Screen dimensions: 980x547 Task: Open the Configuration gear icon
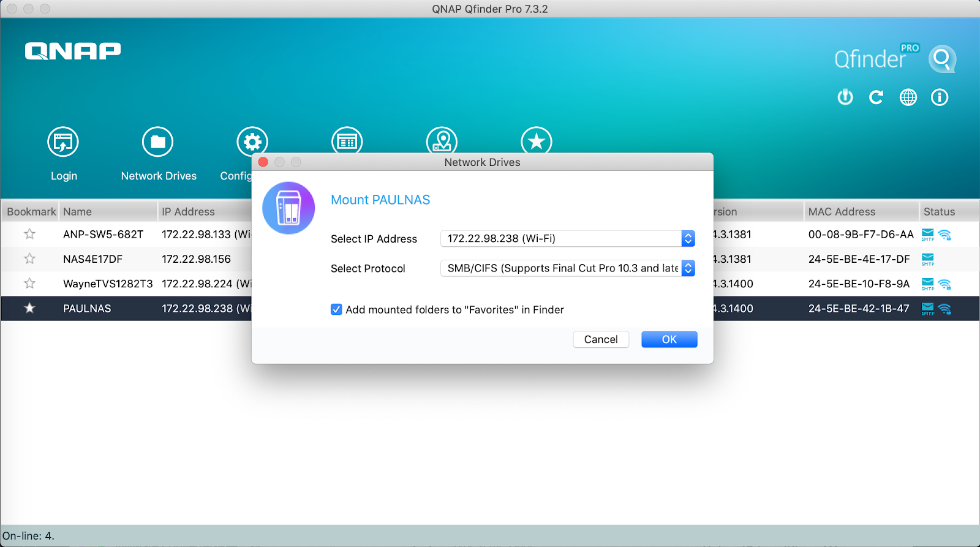point(252,140)
